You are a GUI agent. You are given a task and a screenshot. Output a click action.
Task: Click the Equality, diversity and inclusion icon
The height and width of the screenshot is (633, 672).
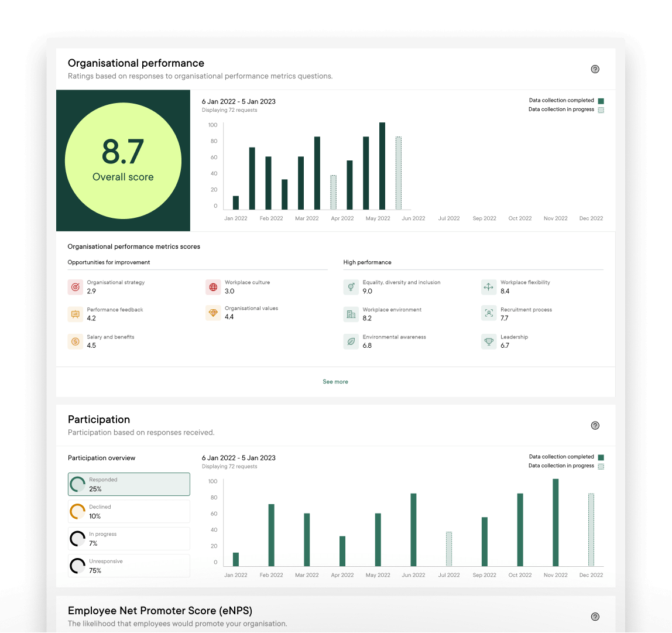pos(351,287)
